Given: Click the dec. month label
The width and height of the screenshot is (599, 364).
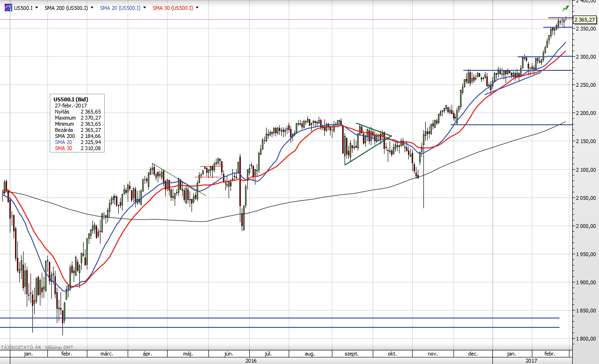Looking at the screenshot, I should [x=472, y=354].
